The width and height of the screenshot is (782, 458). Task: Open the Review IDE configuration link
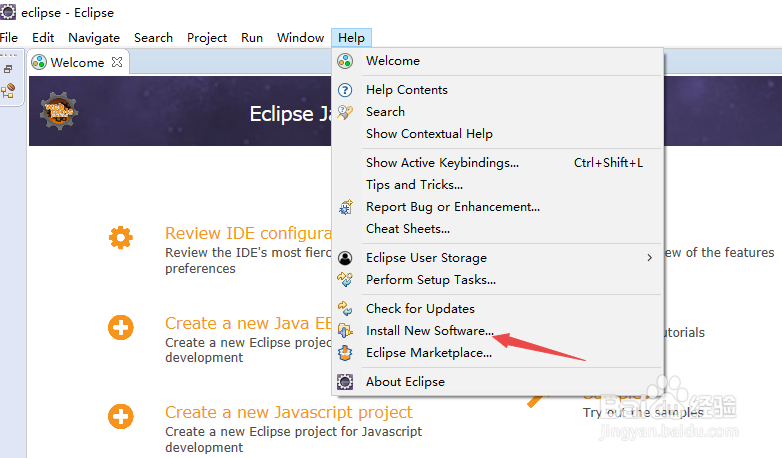(x=248, y=233)
